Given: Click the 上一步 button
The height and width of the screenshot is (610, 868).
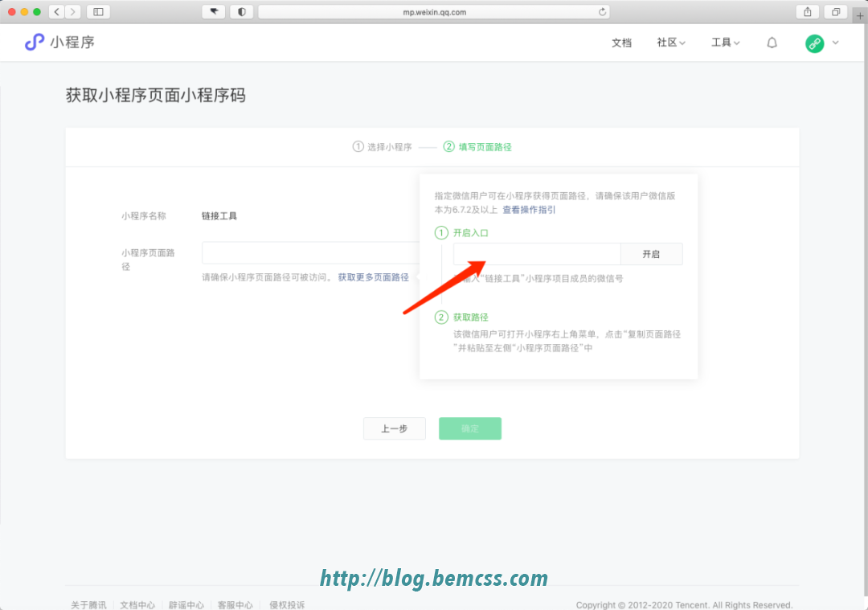Looking at the screenshot, I should click(394, 429).
